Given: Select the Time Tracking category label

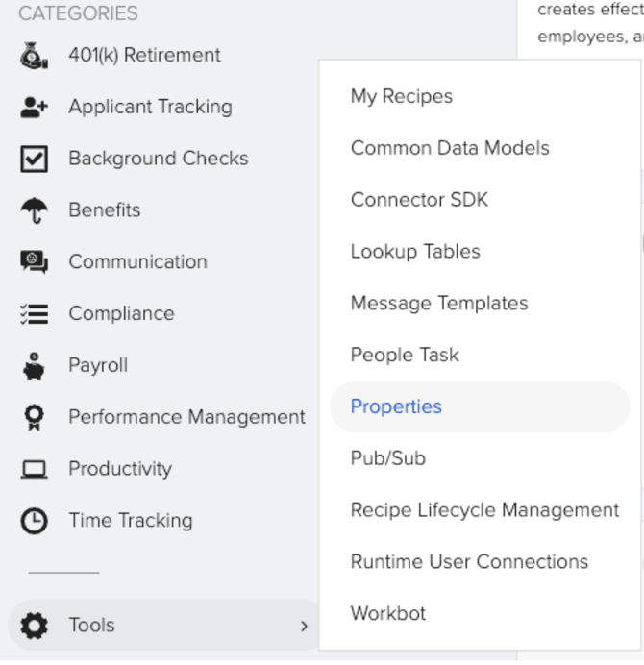Looking at the screenshot, I should click(x=130, y=521).
